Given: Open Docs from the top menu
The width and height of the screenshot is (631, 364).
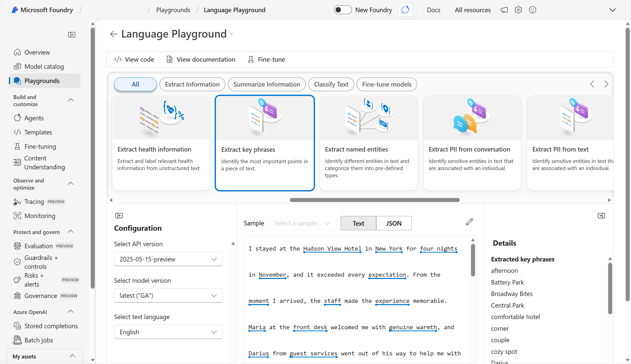Looking at the screenshot, I should tap(434, 10).
